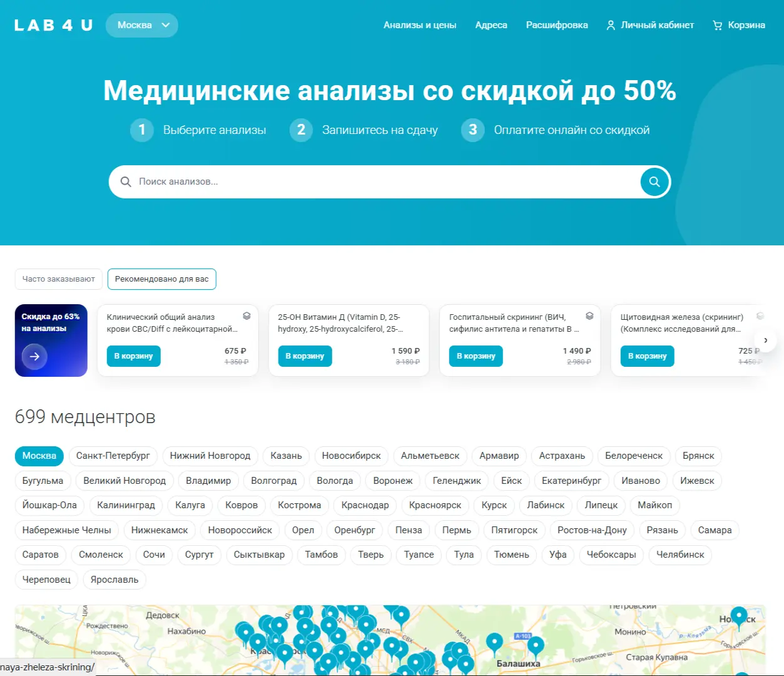
Task: Add Щитовидная железа screening to cart
Action: tap(647, 356)
